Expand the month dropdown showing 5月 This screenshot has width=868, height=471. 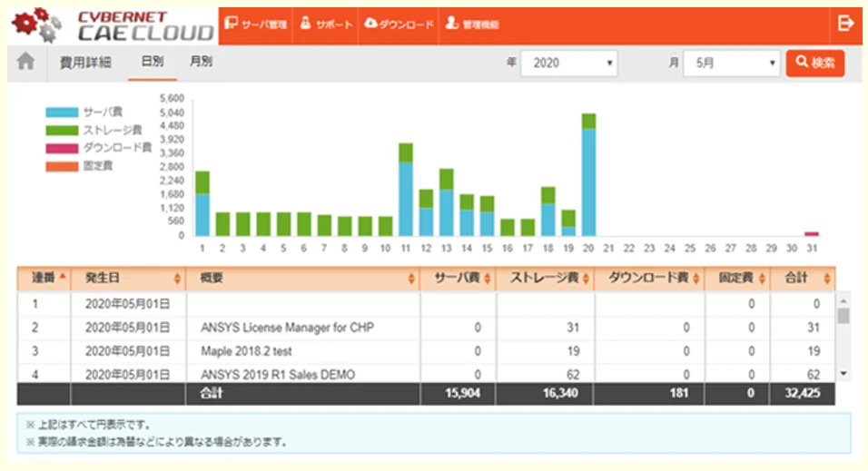(x=731, y=64)
